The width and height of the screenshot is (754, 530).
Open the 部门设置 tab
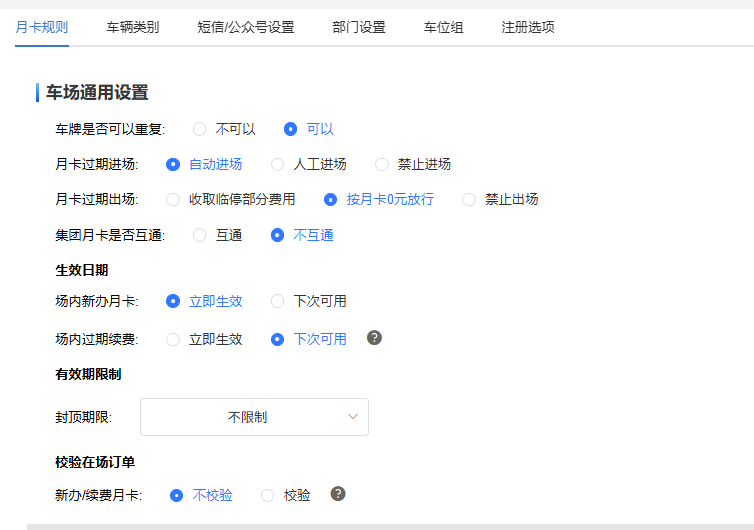point(359,27)
